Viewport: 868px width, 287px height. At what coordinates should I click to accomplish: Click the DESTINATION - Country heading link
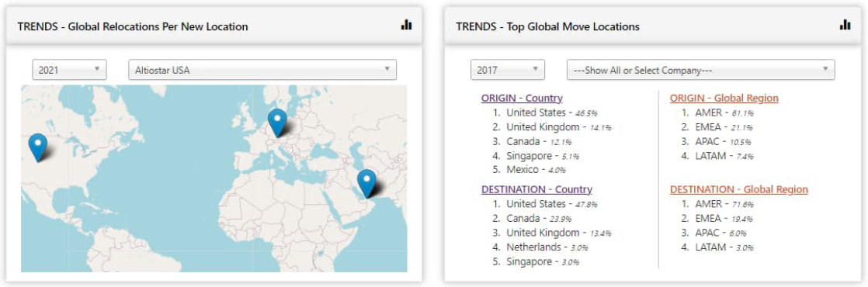[x=537, y=190]
